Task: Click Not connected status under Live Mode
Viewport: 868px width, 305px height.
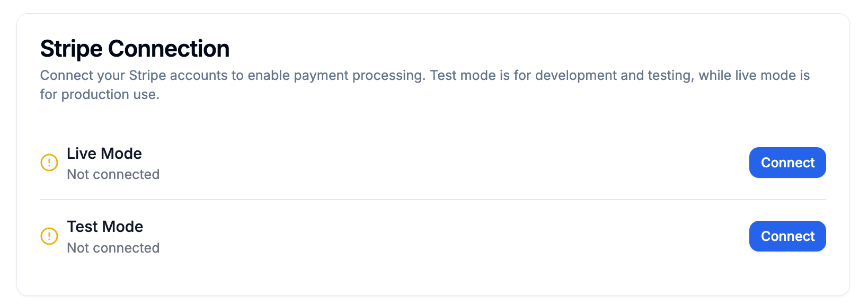Action: pos(113,174)
